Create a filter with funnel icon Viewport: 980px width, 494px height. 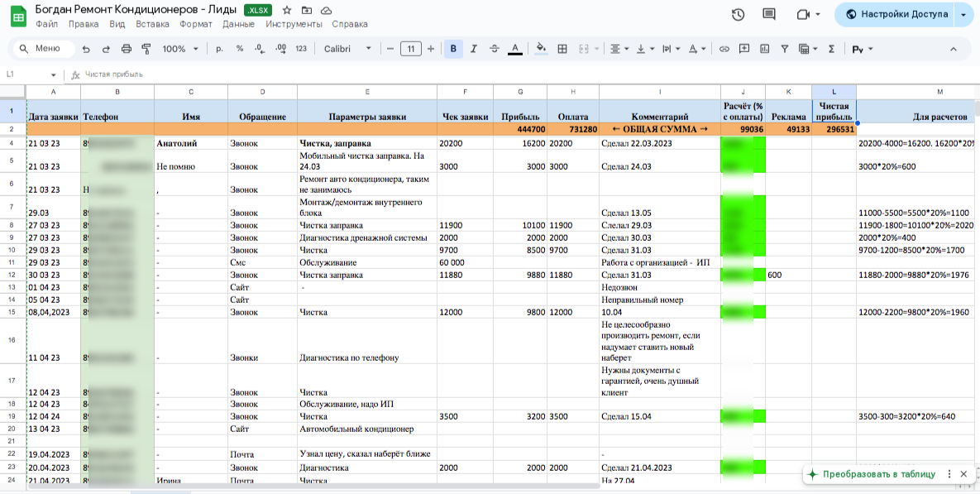click(784, 49)
